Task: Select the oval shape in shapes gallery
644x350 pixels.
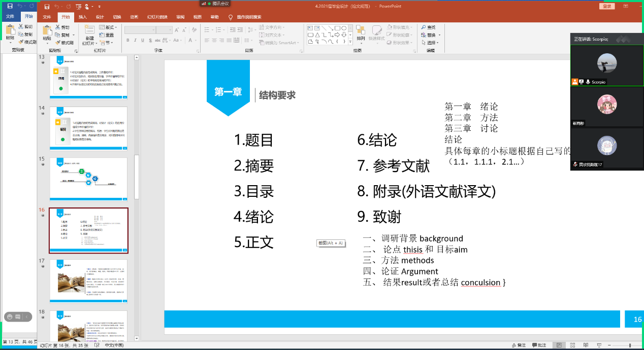Action: (344, 28)
